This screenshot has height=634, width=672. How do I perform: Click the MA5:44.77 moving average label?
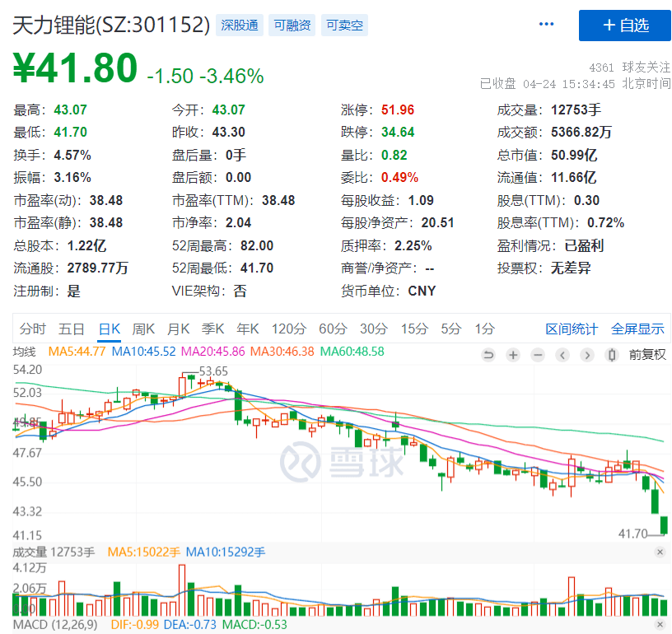(77, 352)
